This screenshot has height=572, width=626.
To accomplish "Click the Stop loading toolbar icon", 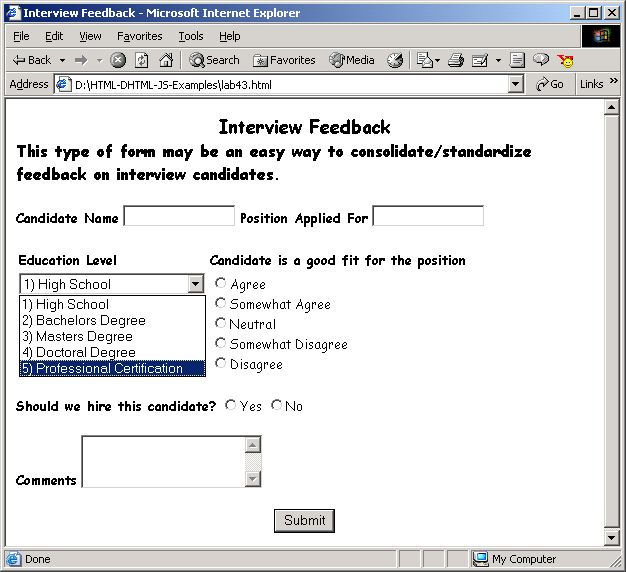I will click(x=118, y=60).
